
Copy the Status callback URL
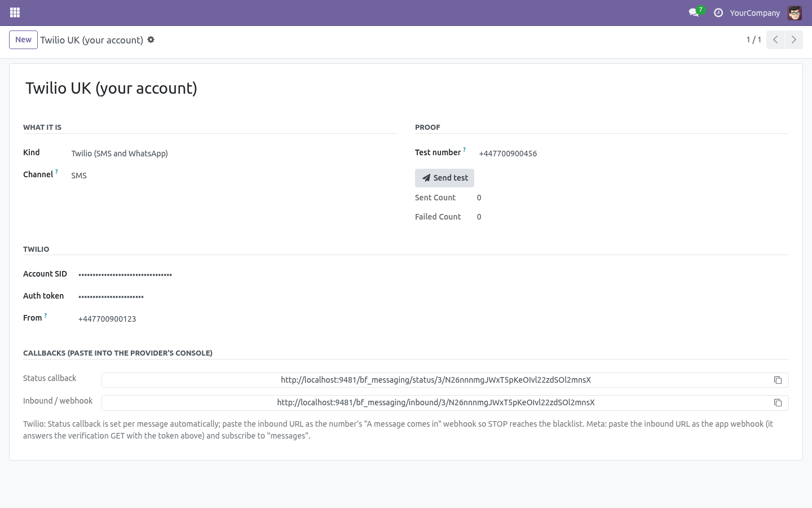tap(778, 380)
